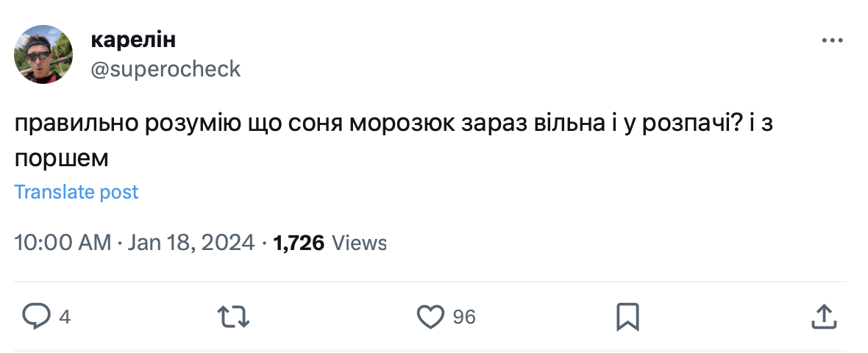Image resolution: width=868 pixels, height=353 pixels.
Task: Click the Jan 18, 2024 date
Action: click(x=191, y=243)
